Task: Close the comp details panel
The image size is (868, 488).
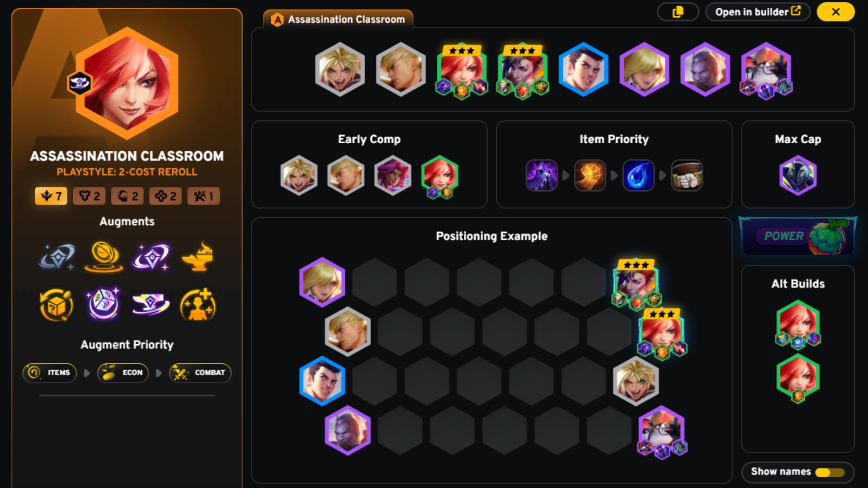Action: pyautogui.click(x=835, y=12)
